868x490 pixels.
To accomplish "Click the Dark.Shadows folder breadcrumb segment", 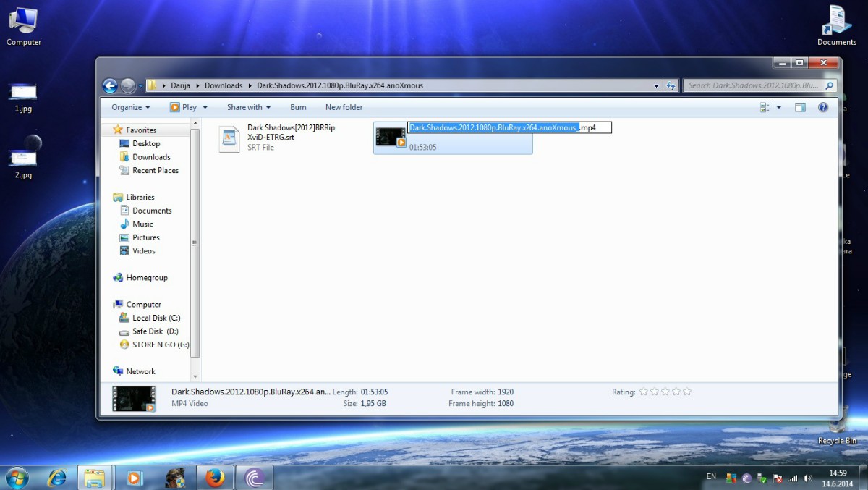I will [340, 85].
